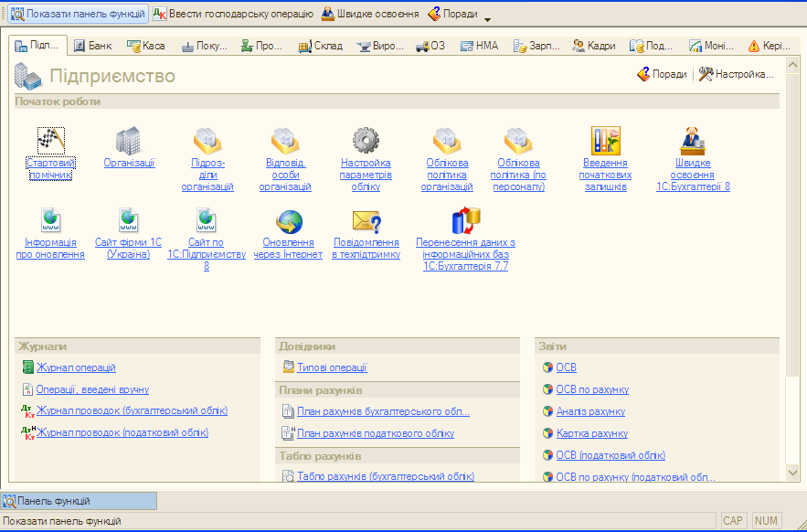
Task: Switch to the Зарп... tab
Action: tap(536, 46)
